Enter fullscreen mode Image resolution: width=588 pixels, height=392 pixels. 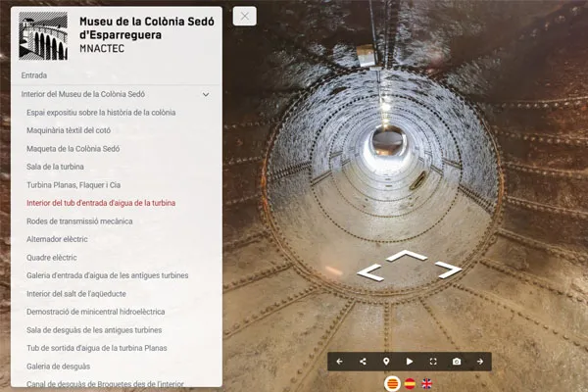click(433, 362)
